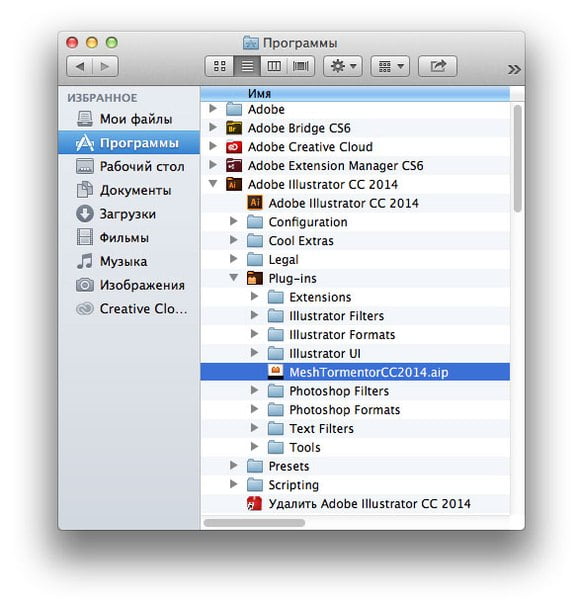Screen dimensions: 579x604
Task: Select the Adobe Creative Cloud folder icon
Action: 234,147
